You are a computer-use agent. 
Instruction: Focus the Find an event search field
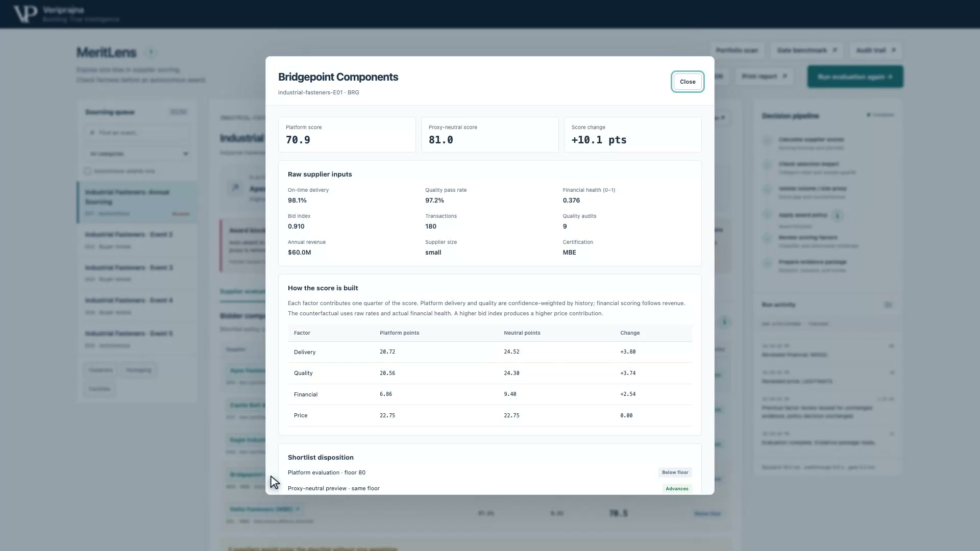138,133
